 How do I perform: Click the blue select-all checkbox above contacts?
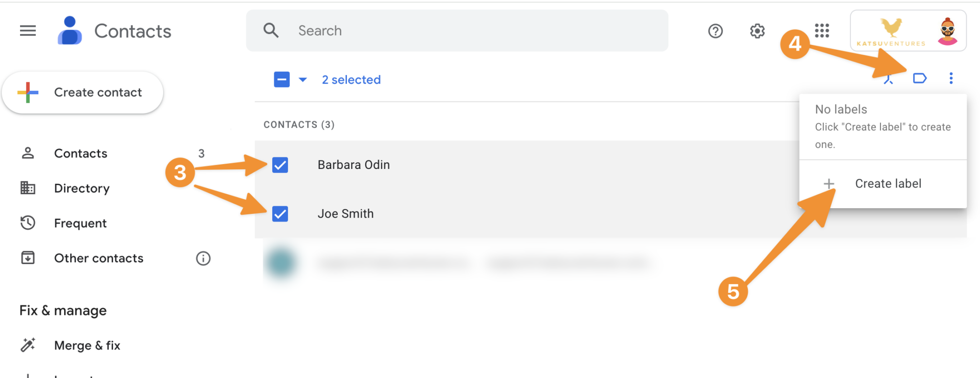tap(282, 79)
